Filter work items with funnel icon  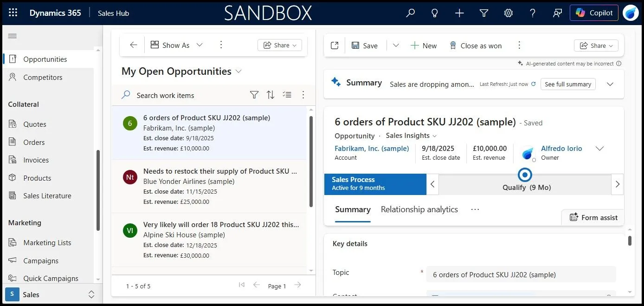point(254,95)
